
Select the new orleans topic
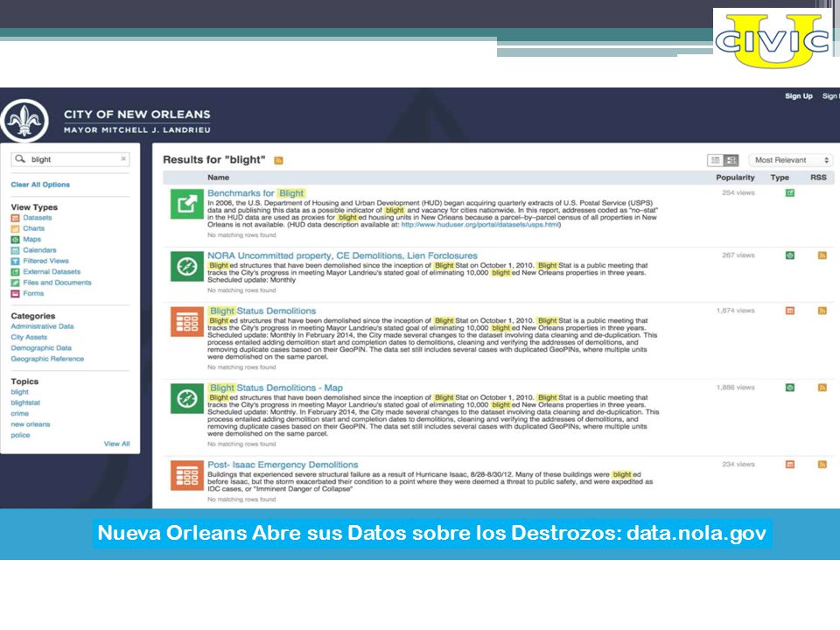tap(31, 424)
